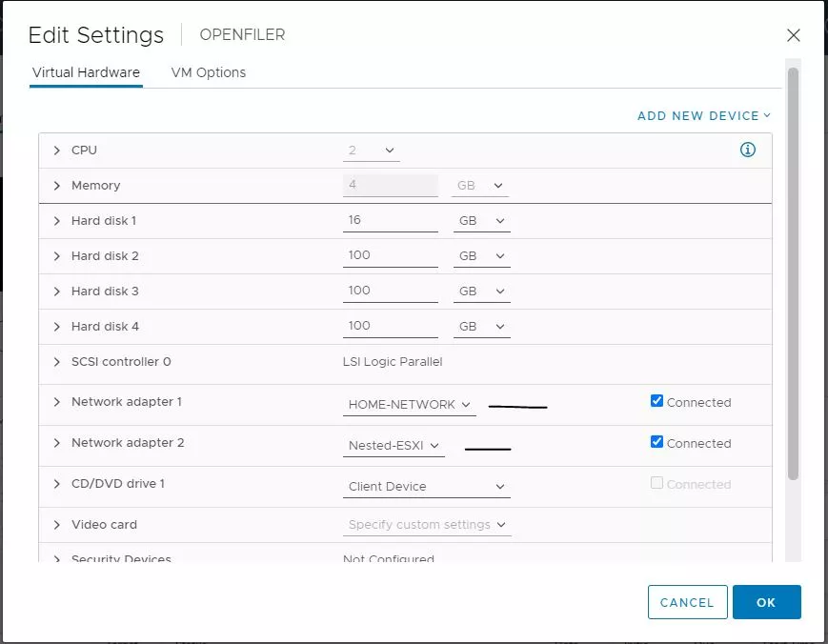Click the Memory size field
Image resolution: width=828 pixels, height=644 pixels.
pyautogui.click(x=391, y=185)
